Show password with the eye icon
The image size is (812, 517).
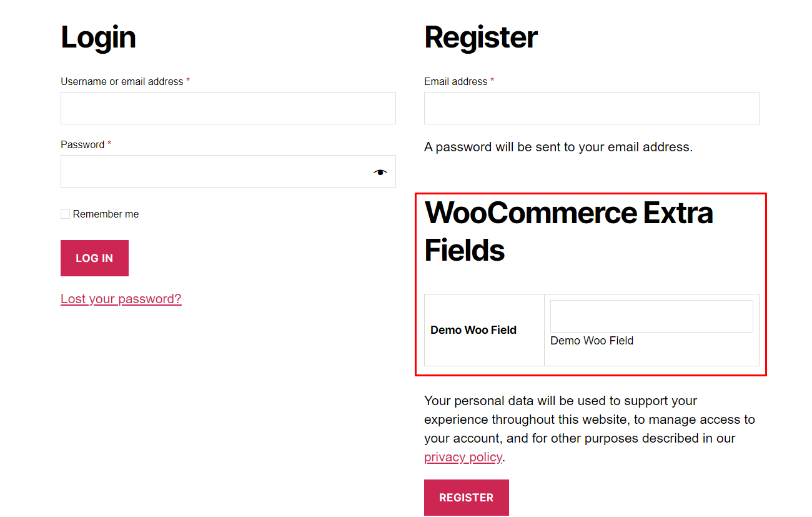coord(380,172)
